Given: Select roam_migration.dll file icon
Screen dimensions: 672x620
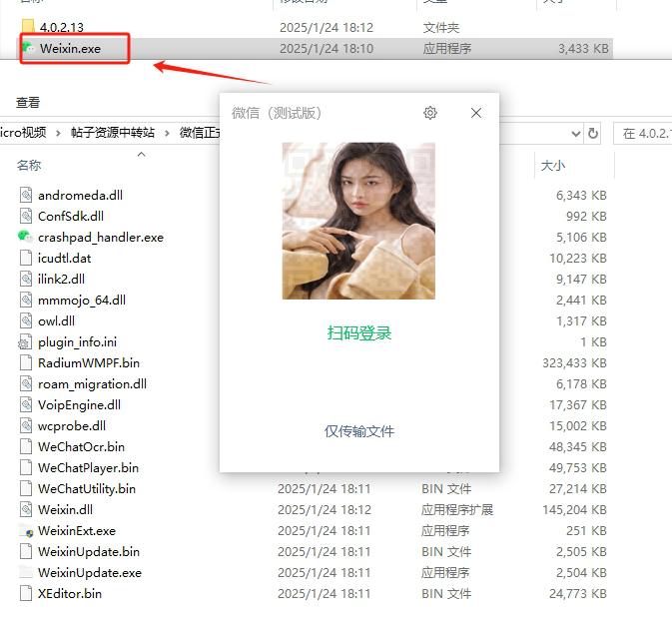Looking at the screenshot, I should coord(26,384).
